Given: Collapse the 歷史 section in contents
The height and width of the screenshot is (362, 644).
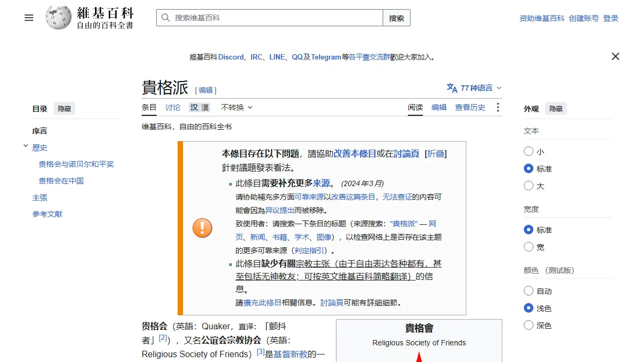Looking at the screenshot, I should click(x=26, y=146).
